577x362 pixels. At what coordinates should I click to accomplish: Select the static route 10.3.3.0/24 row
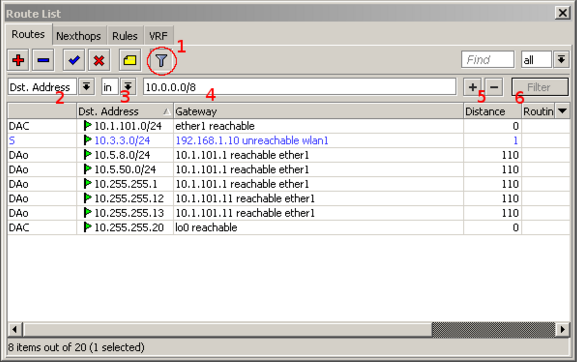tap(288, 141)
